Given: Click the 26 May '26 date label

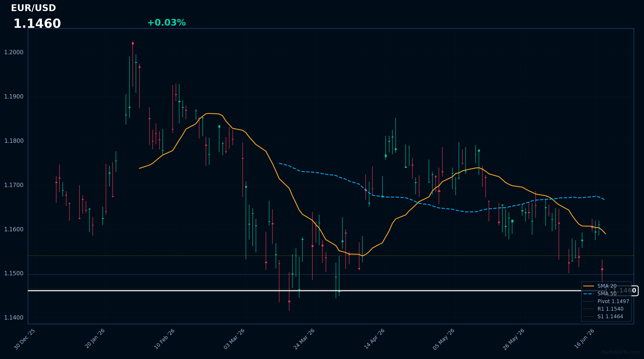Looking at the screenshot, I should coord(514,339).
